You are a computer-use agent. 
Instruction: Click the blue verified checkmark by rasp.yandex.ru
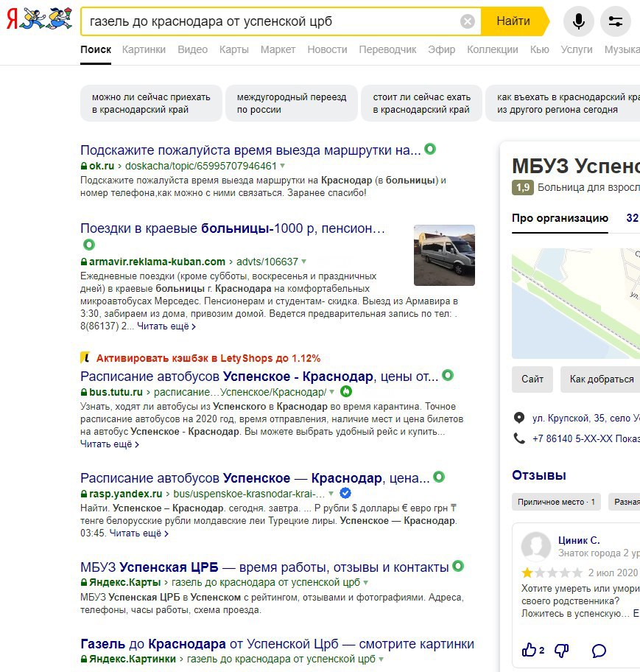click(x=345, y=493)
